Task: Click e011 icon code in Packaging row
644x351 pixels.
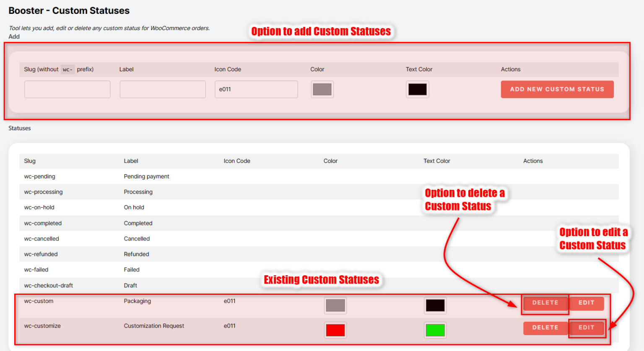Action: point(230,301)
